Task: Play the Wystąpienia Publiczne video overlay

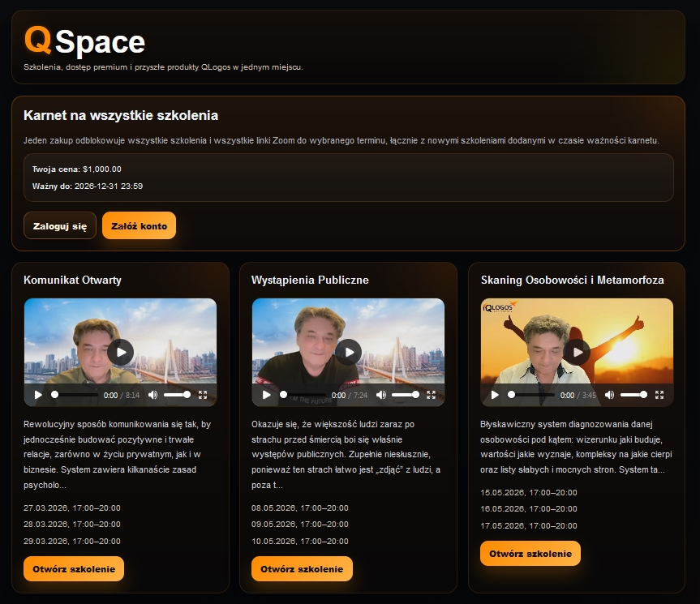Action: click(348, 352)
